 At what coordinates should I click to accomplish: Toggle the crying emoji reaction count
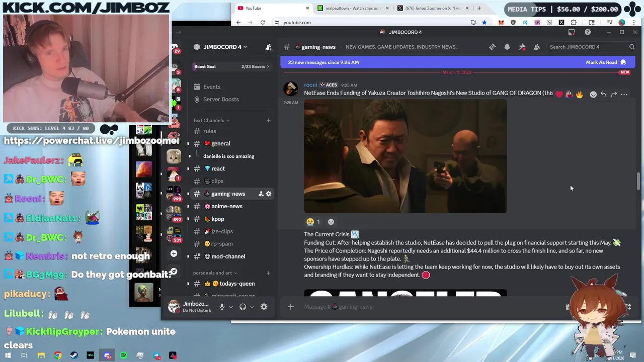point(313,222)
